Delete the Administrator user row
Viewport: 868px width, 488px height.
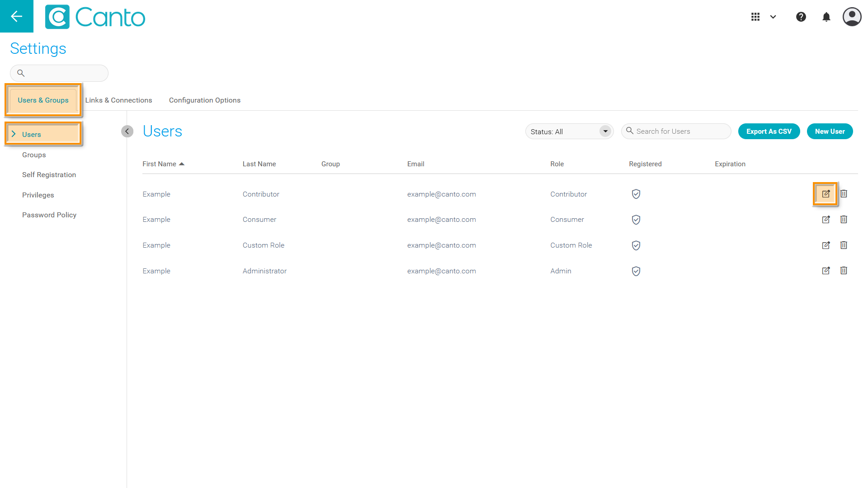[x=844, y=271]
